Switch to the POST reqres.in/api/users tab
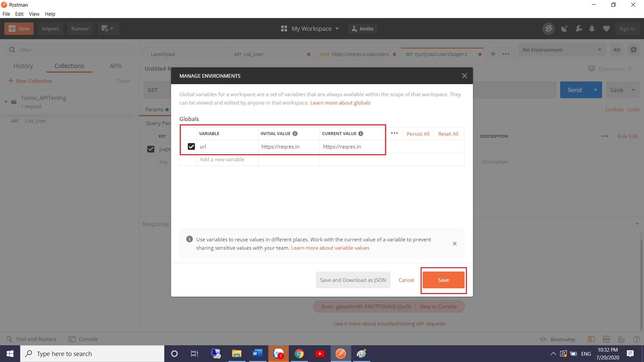The height and width of the screenshot is (362, 644). (356, 54)
